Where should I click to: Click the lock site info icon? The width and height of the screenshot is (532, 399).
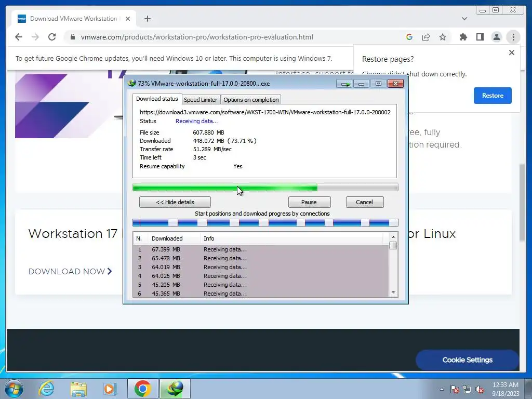(73, 37)
